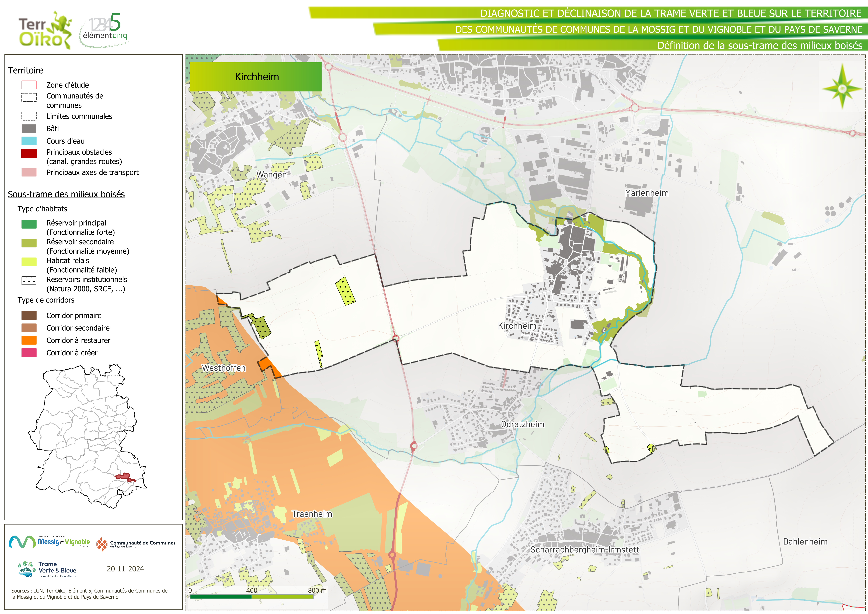Click the Odratzheim town label on map
The width and height of the screenshot is (868, 614).
523,424
